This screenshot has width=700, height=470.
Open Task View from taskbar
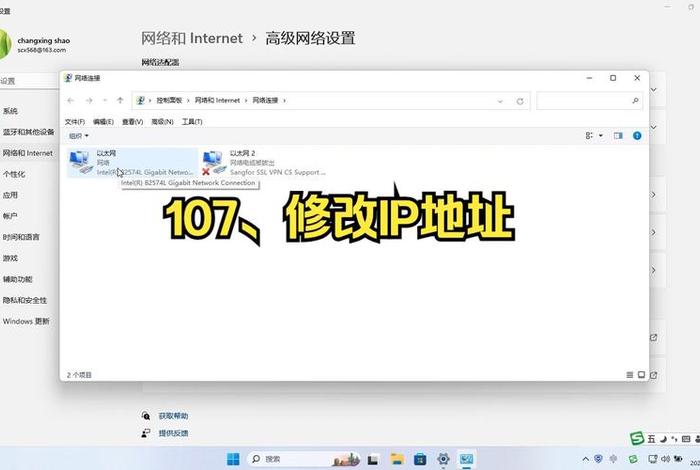[373, 459]
